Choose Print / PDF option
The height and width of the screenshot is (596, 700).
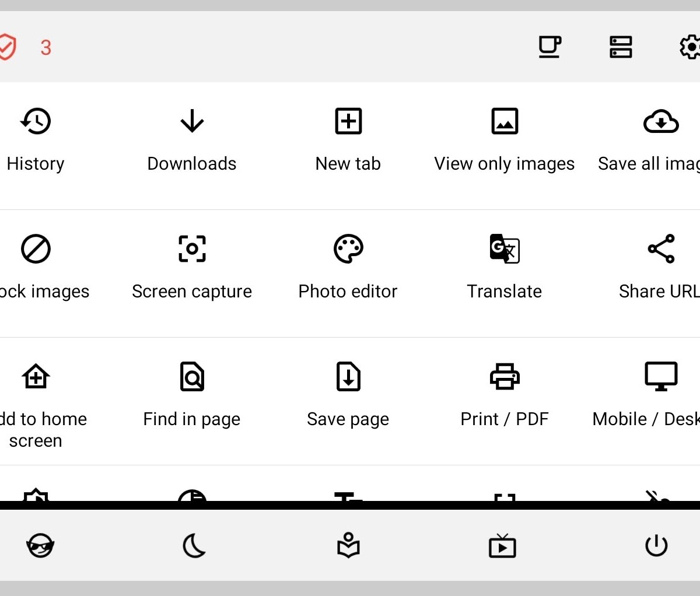(505, 376)
